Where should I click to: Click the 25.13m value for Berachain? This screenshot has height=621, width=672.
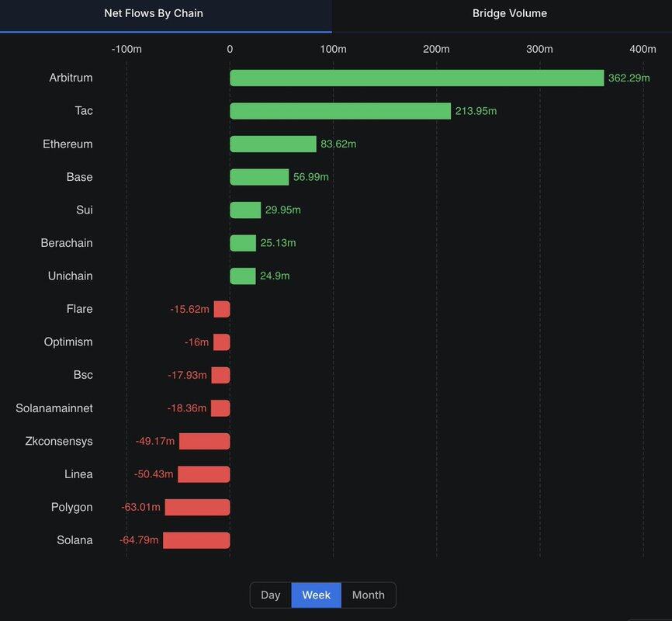pos(278,243)
